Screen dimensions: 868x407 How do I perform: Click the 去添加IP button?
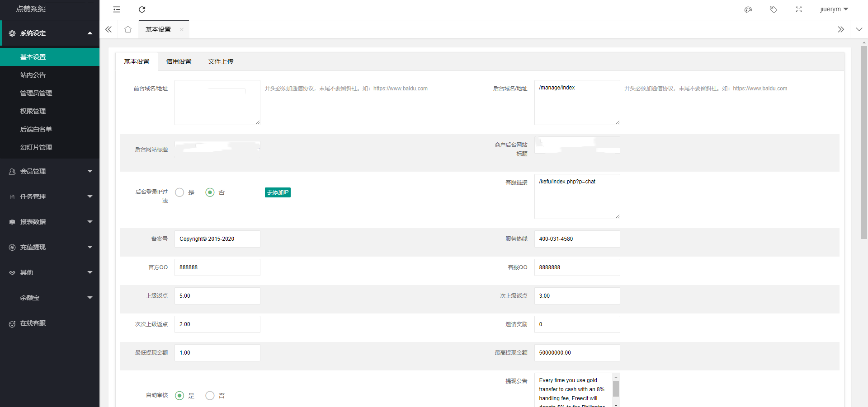[278, 192]
